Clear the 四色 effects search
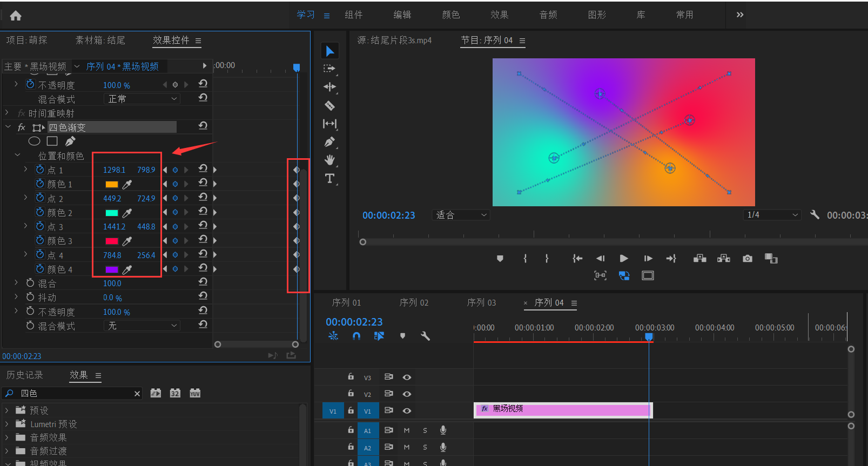 (x=137, y=394)
